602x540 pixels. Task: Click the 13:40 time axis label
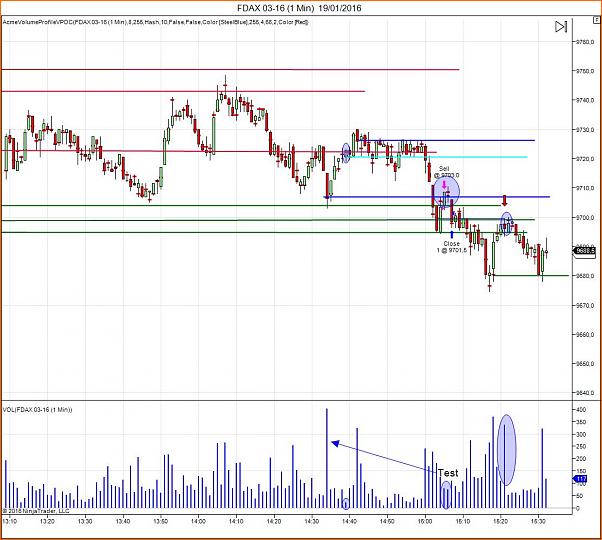[x=123, y=521]
